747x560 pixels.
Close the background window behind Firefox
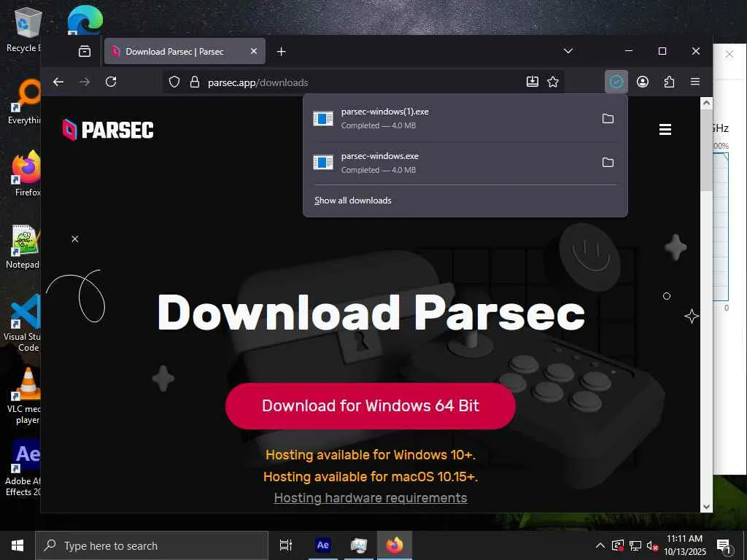coord(729,54)
